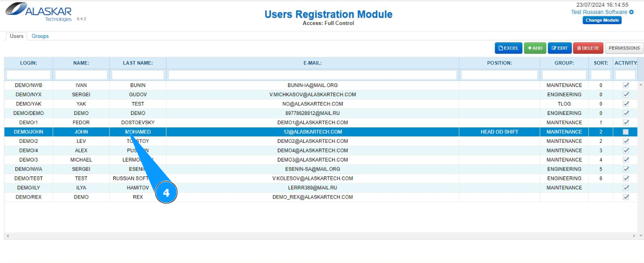
Task: Click the LAST NAME filter input field
Action: 138,75
